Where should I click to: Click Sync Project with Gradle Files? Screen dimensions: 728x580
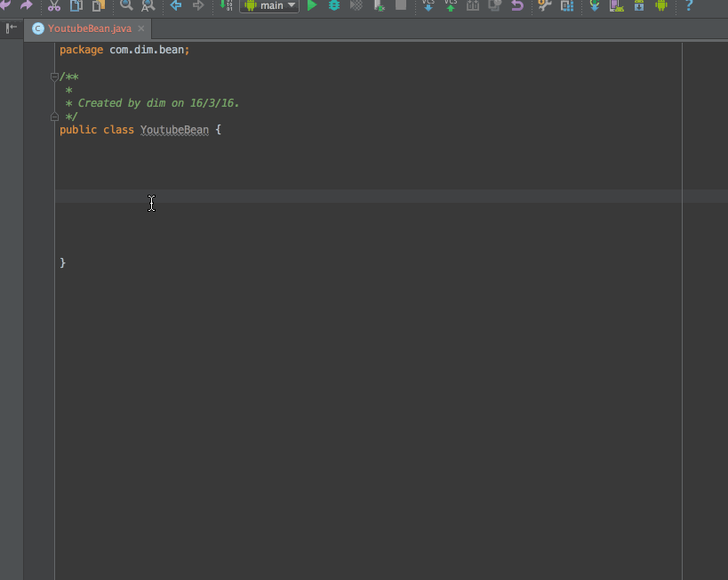(x=595, y=5)
